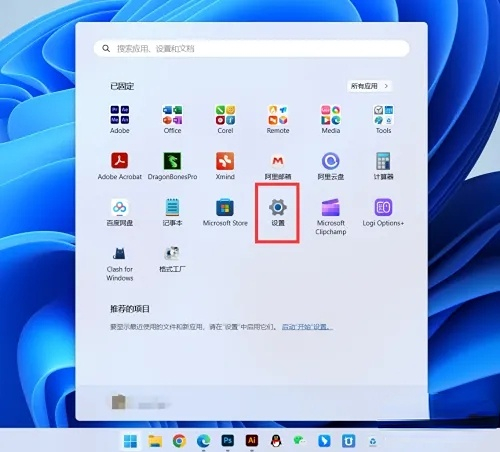Open 阿里云盘 cloud drive

point(331,166)
